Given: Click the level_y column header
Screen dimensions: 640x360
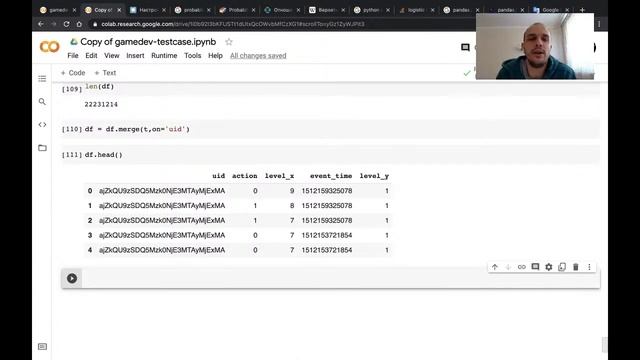Looking at the screenshot, I should [374, 176].
